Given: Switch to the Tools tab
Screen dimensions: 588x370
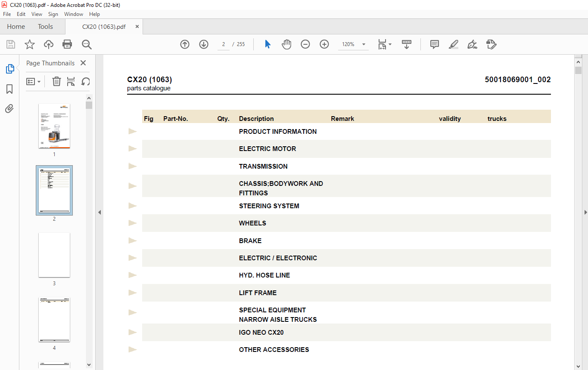Looking at the screenshot, I should tap(45, 27).
